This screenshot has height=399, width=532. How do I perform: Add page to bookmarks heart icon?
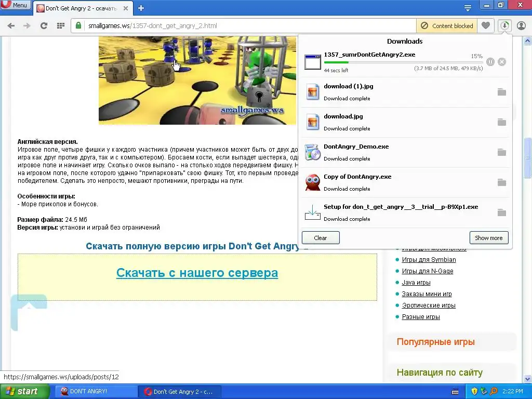pos(486,26)
